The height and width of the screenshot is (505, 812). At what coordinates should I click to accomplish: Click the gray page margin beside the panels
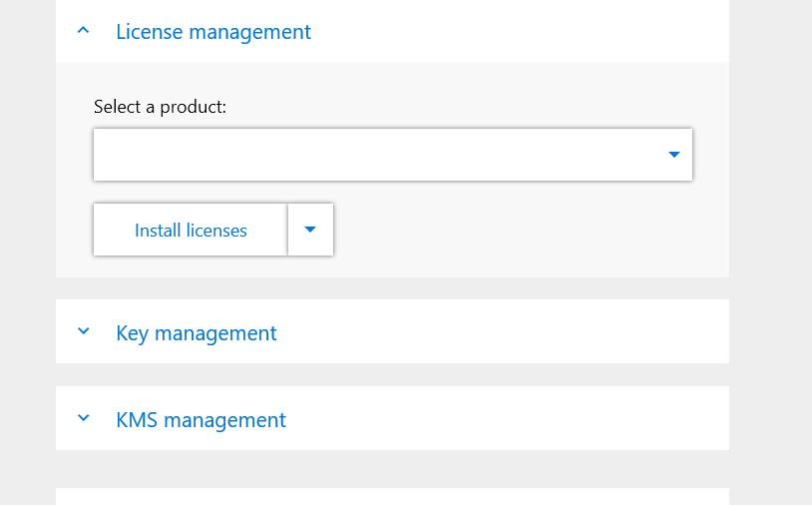770,252
